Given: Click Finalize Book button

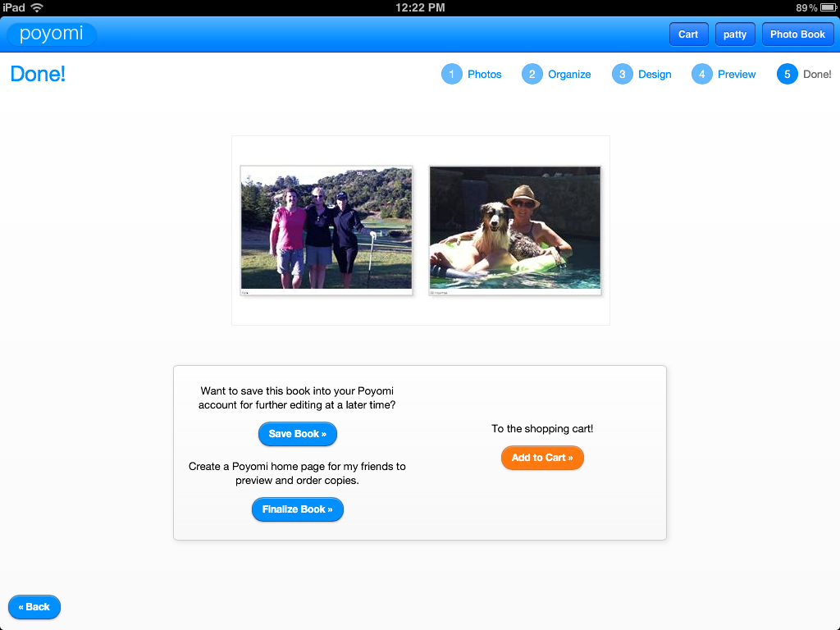Looking at the screenshot, I should point(297,509).
